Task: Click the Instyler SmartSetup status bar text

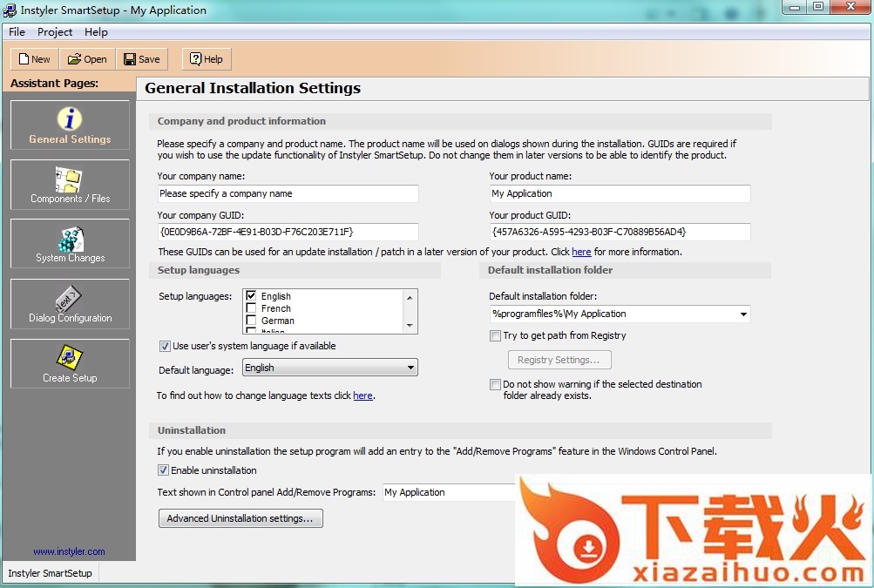Action: click(x=51, y=573)
